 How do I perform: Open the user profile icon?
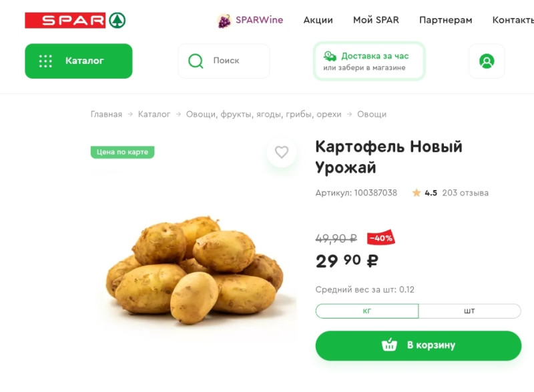click(x=487, y=61)
